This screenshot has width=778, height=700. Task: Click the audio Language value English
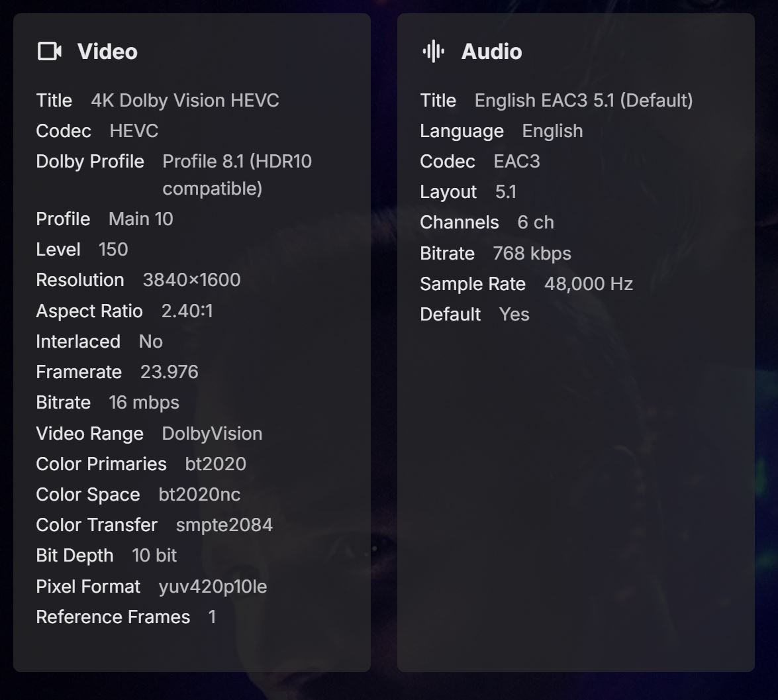click(x=552, y=131)
